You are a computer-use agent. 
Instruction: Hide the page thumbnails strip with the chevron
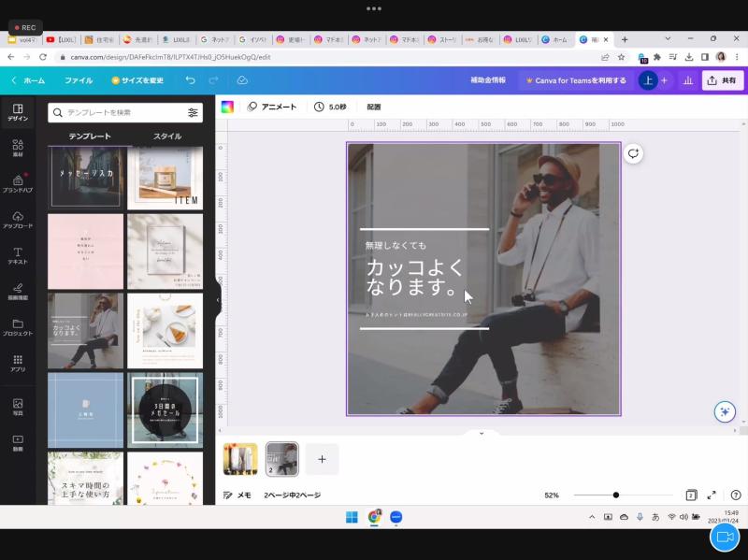[482, 433]
